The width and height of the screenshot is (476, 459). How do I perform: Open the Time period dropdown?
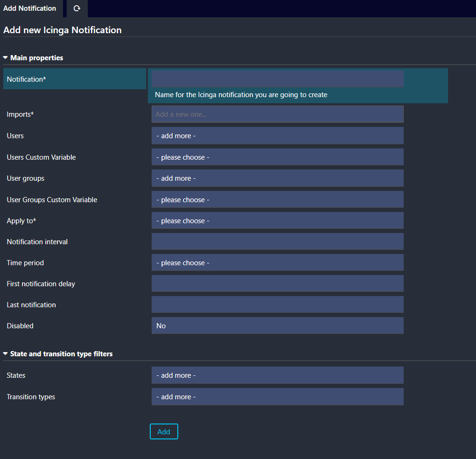[277, 263]
